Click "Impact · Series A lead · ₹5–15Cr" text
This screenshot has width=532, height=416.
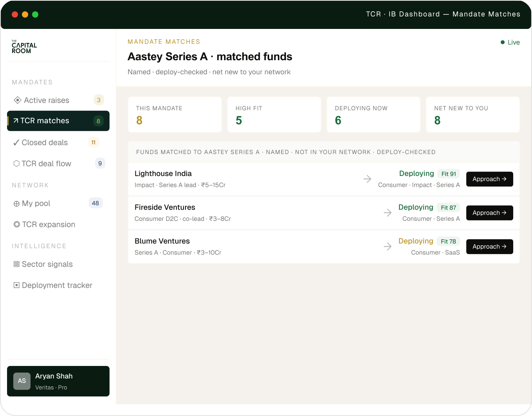click(180, 185)
